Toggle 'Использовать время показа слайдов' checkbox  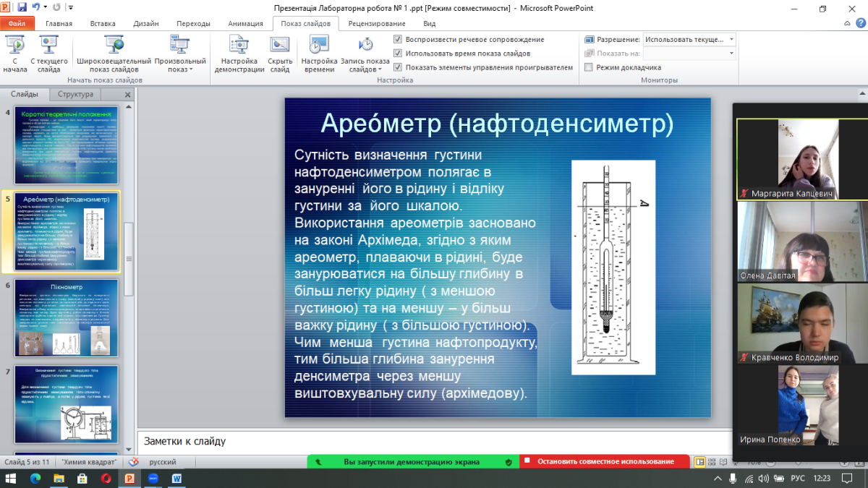398,53
